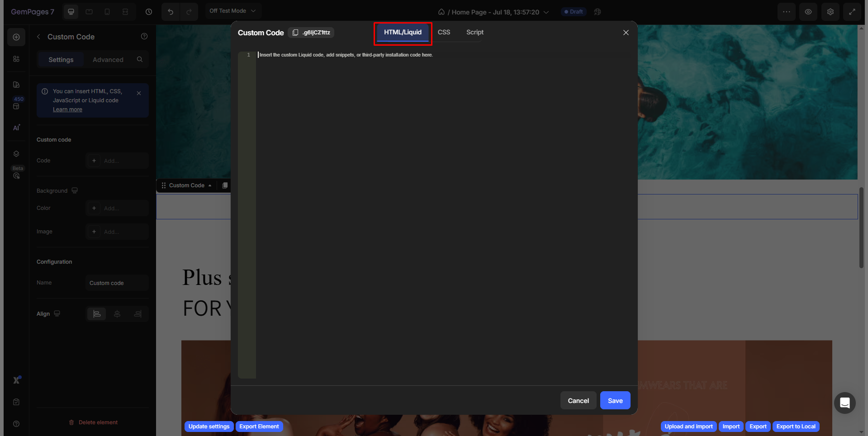The image size is (868, 436).
Task: Click the search icon in settings panel
Action: tap(140, 59)
